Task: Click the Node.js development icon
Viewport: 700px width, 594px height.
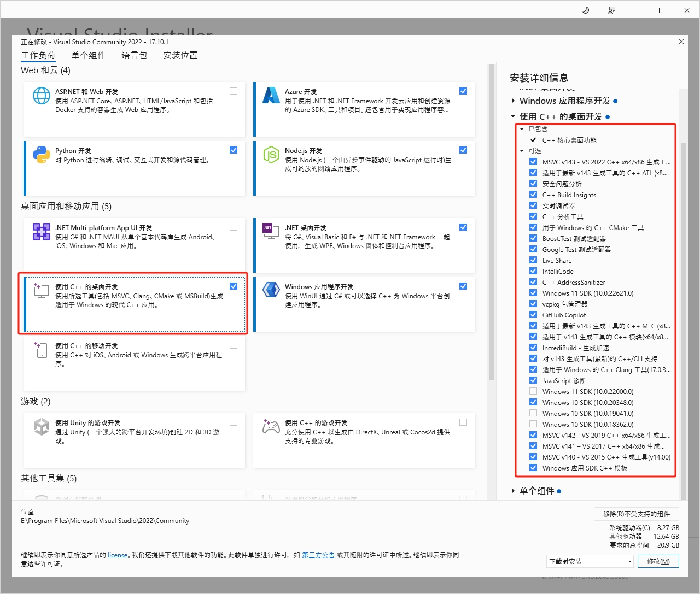Action: 271,155
